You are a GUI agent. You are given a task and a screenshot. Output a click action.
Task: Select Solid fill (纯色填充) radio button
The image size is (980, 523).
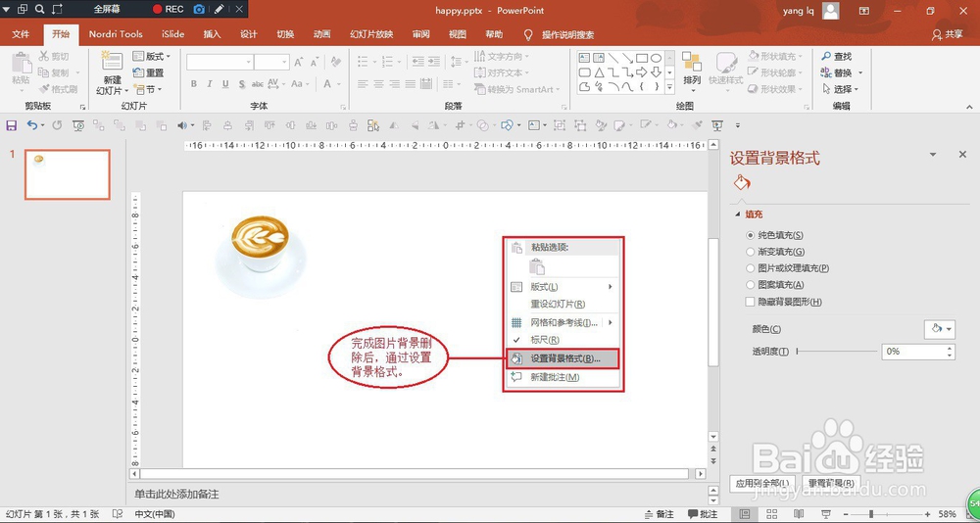coord(751,236)
